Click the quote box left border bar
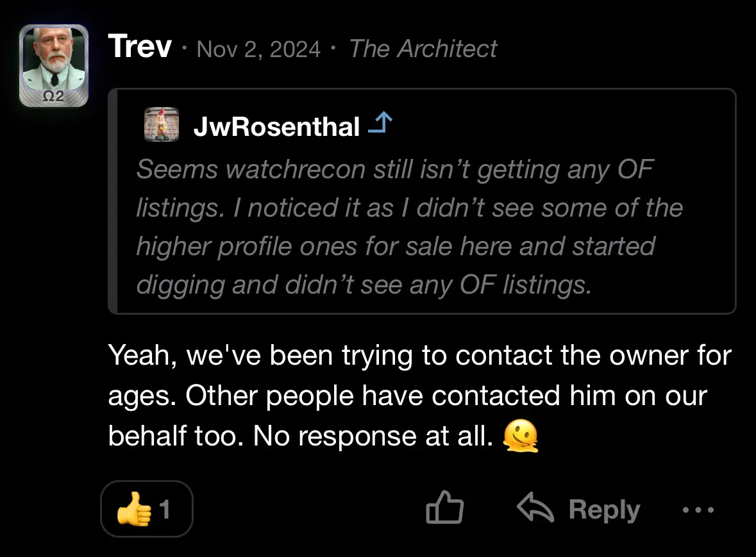This screenshot has height=557, width=756. 113,201
